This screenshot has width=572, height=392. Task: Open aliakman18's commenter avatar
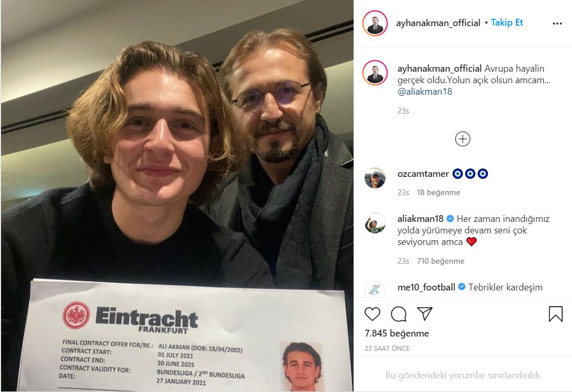(x=375, y=223)
